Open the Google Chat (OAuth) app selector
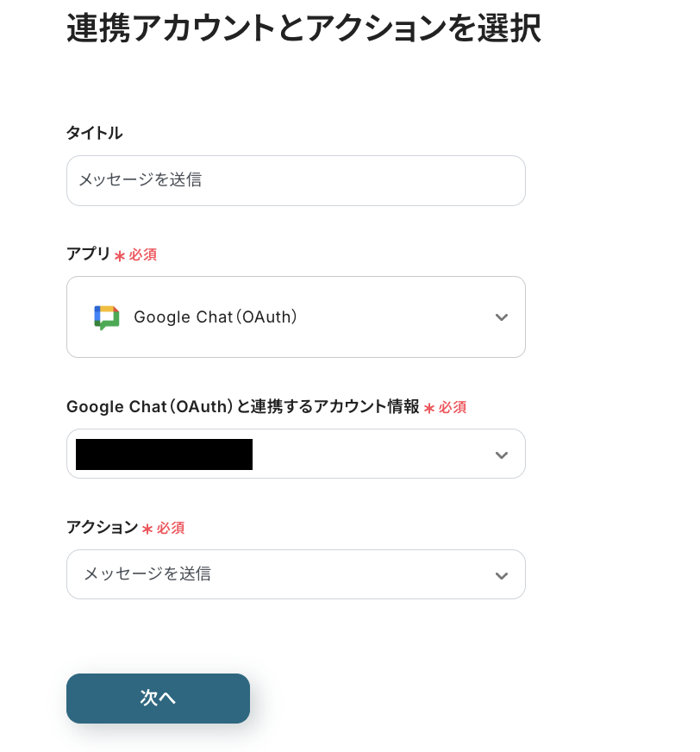 click(x=296, y=317)
